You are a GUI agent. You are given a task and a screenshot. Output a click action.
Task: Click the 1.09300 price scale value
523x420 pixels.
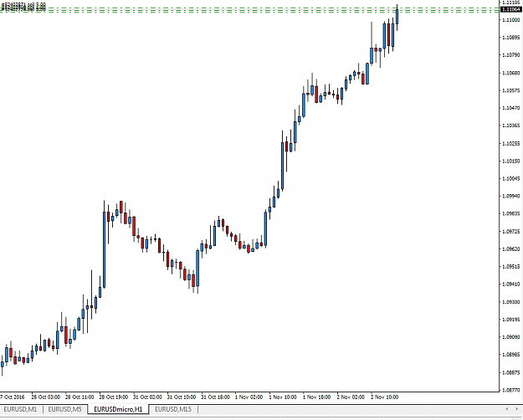(511, 302)
